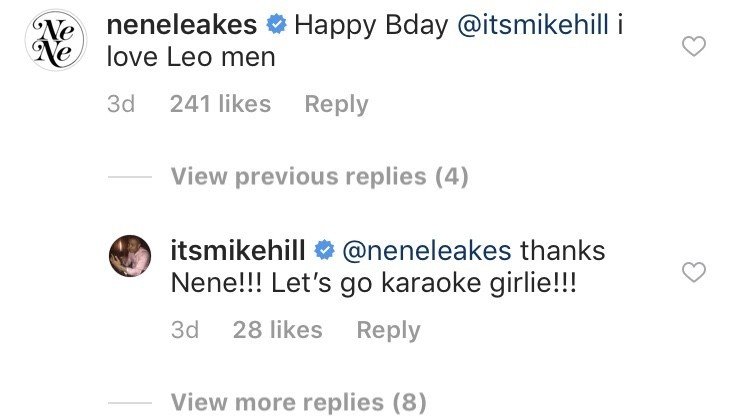Open the @itsmikehill mention link
Viewport: 750px width, 416px height.
pyautogui.click(x=532, y=24)
